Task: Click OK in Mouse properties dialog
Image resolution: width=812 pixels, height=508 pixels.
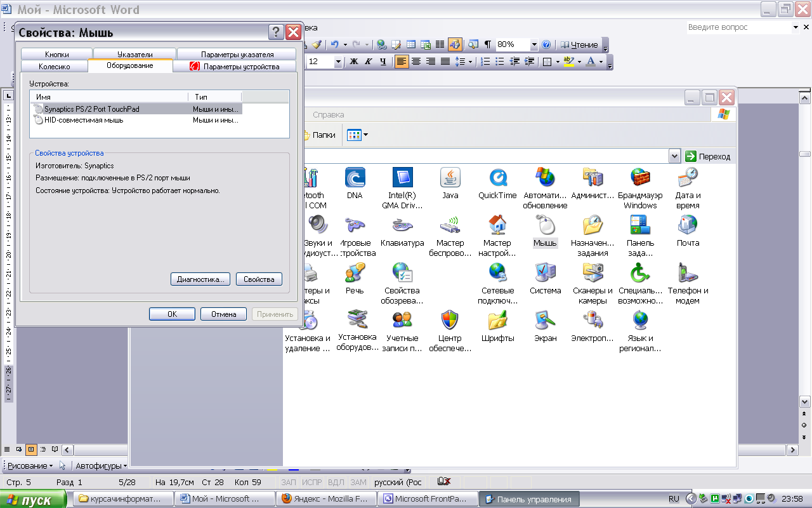Action: [172, 314]
